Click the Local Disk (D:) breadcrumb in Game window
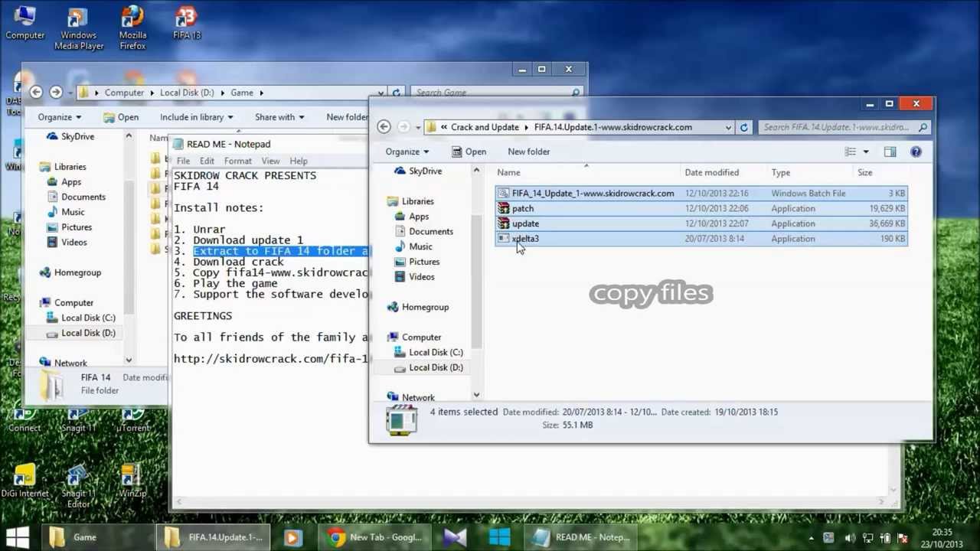Viewport: 980px width, 551px height. (187, 93)
